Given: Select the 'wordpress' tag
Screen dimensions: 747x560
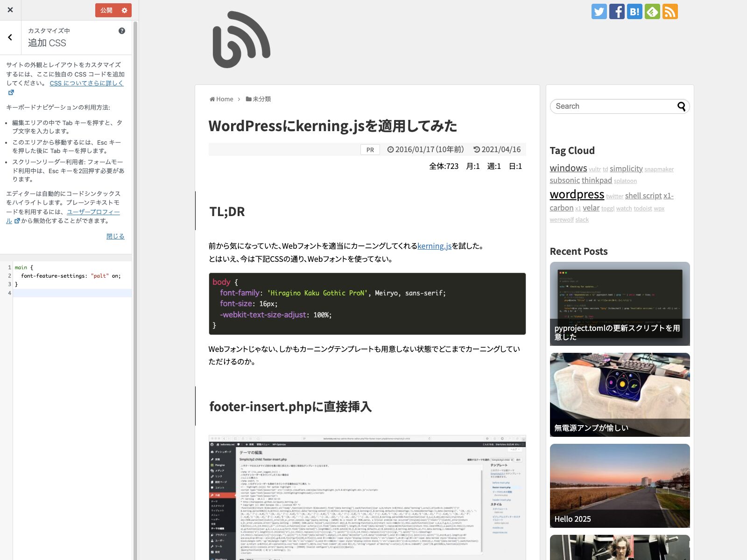Looking at the screenshot, I should (x=577, y=194).
